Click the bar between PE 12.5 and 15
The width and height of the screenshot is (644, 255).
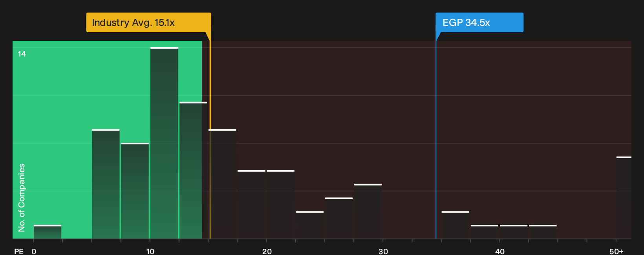pos(193,170)
